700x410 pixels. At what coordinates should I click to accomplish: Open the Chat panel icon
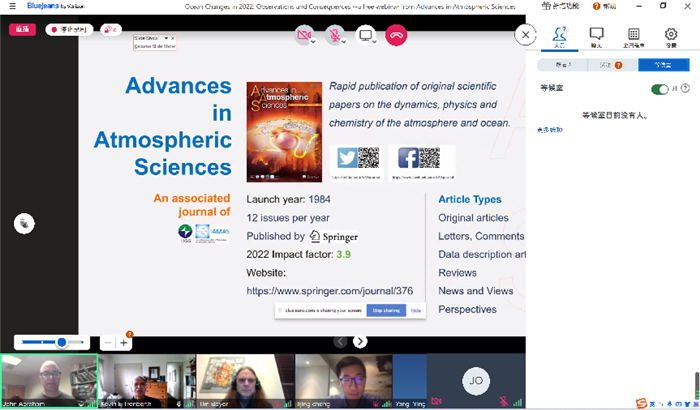(597, 37)
